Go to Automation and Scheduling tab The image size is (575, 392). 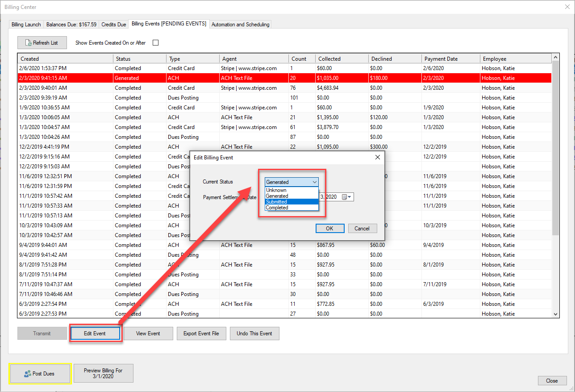pyautogui.click(x=240, y=25)
